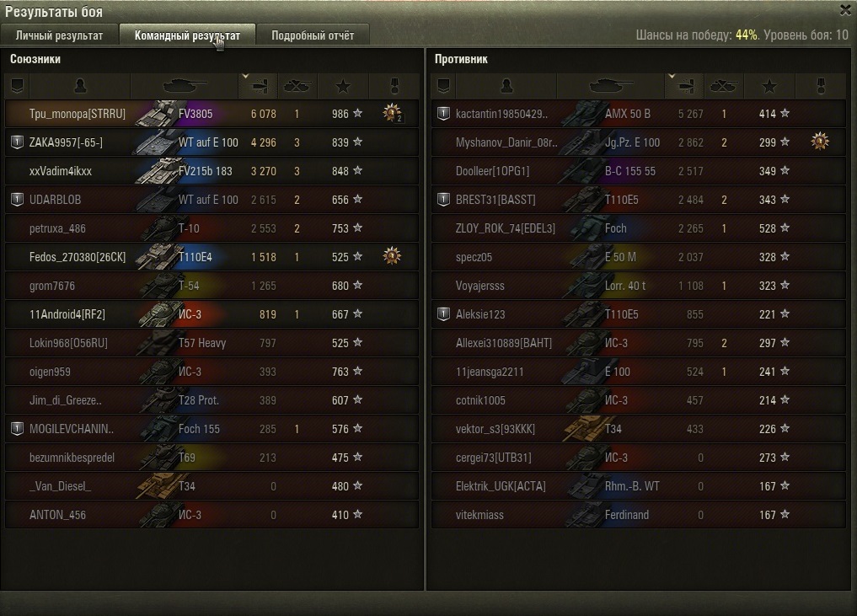
Task: Click platoon shield next to kactantin19850429..
Action: click(443, 114)
